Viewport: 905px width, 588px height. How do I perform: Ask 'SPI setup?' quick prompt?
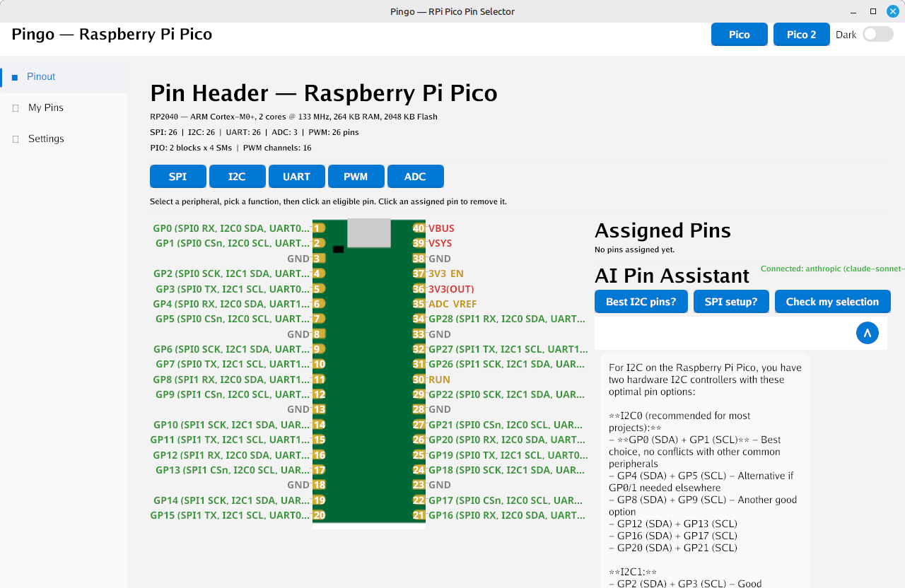[x=731, y=302]
